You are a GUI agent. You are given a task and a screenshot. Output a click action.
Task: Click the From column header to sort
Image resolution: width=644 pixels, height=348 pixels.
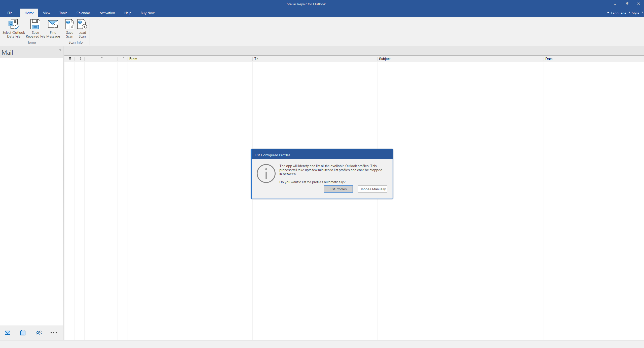133,59
